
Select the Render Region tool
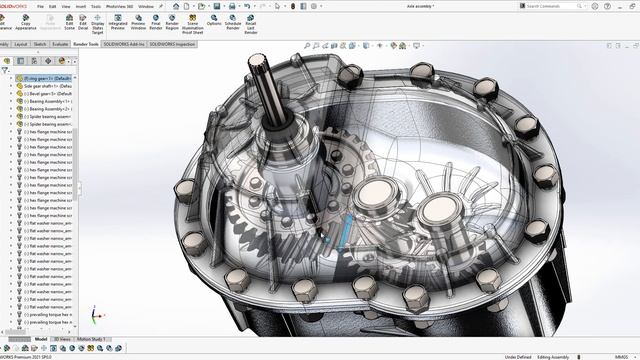coord(172,22)
